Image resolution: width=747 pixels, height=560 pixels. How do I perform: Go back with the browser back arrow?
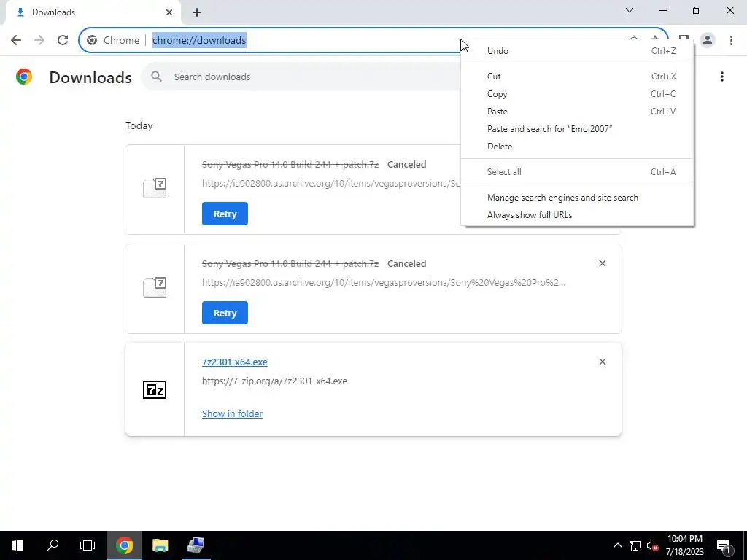[16, 40]
